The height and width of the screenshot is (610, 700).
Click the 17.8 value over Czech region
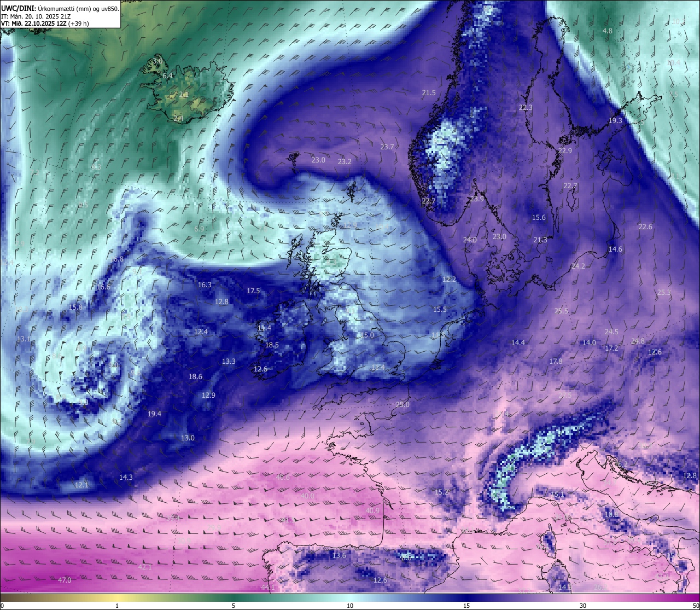(556, 362)
